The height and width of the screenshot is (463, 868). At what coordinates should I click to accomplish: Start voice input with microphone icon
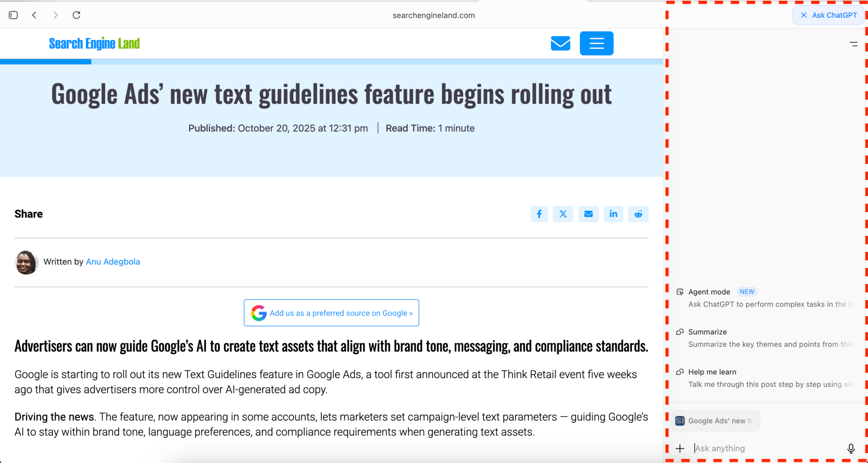pyautogui.click(x=851, y=449)
